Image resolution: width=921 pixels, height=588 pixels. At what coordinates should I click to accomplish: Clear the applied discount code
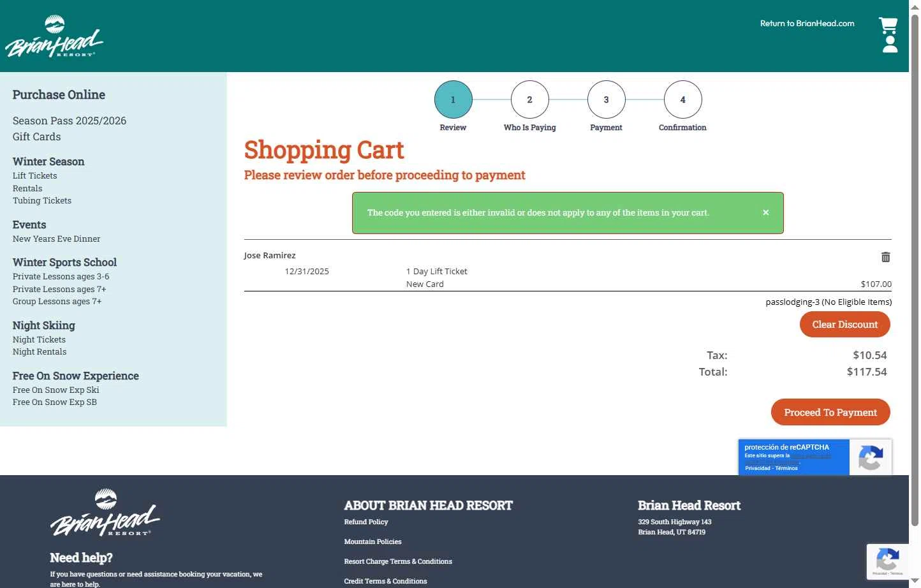(x=845, y=325)
